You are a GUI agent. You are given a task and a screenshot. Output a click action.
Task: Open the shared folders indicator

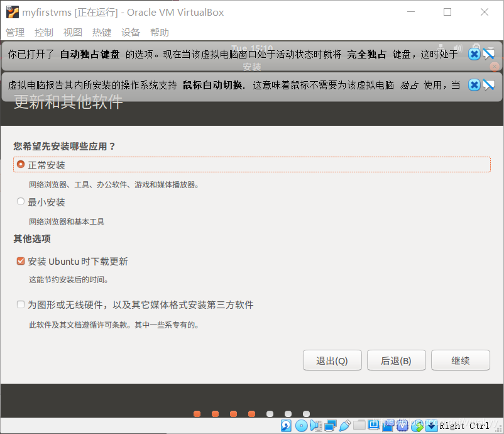click(359, 425)
